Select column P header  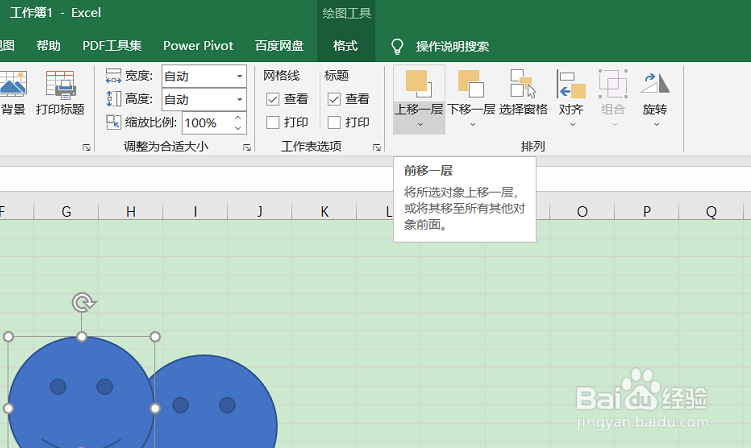[x=647, y=211]
